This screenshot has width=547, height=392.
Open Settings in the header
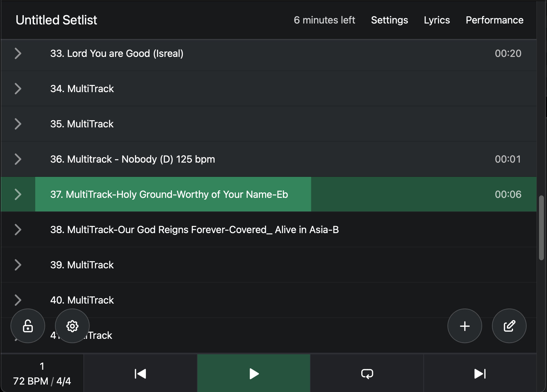point(389,20)
